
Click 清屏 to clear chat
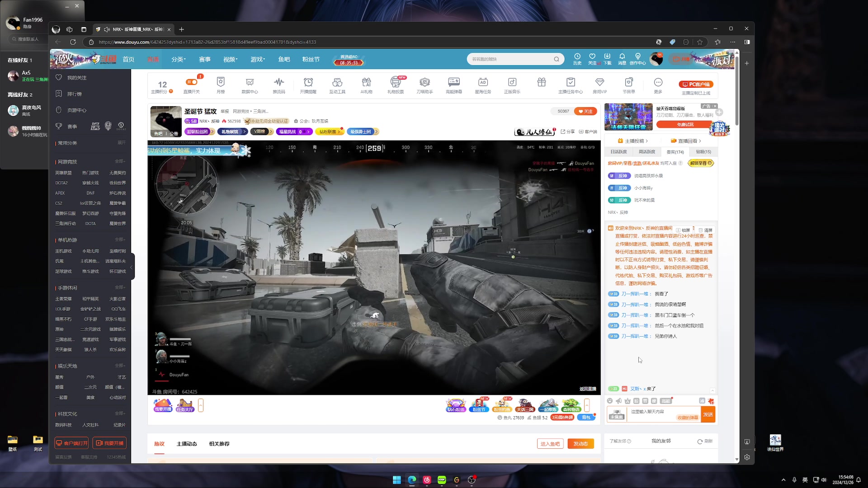point(705,230)
